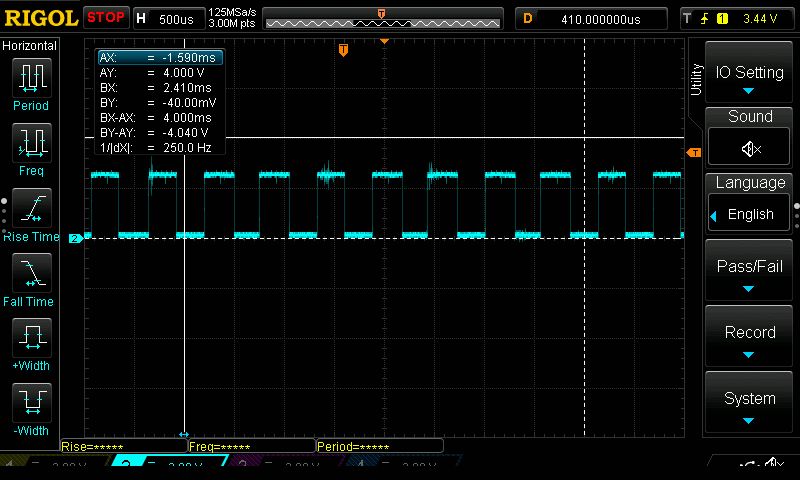Toggle the Sound mute speaker icon
Image resolution: width=800 pixels, height=480 pixels.
click(749, 148)
